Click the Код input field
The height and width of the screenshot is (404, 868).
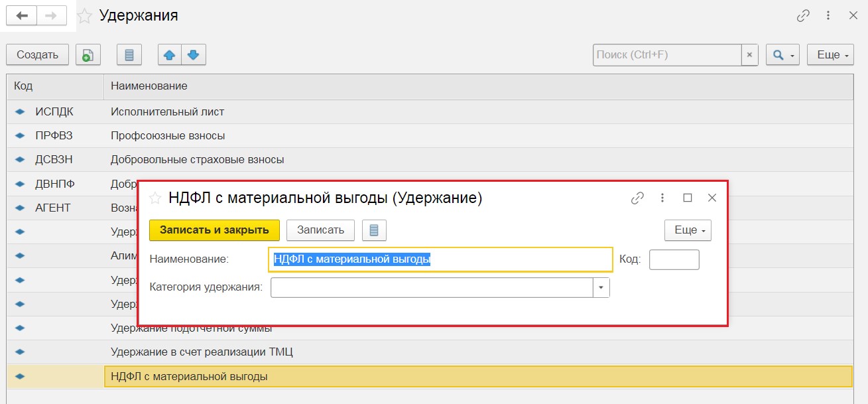coord(674,259)
